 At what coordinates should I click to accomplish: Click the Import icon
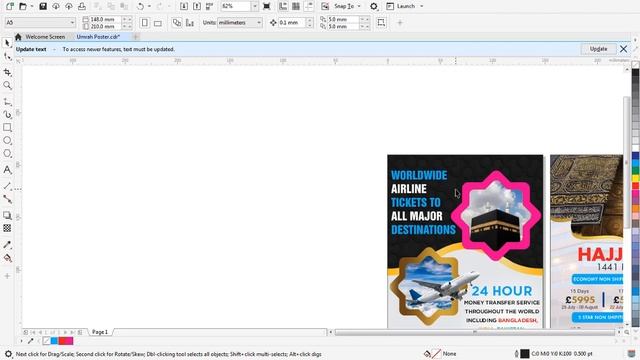tap(184, 6)
